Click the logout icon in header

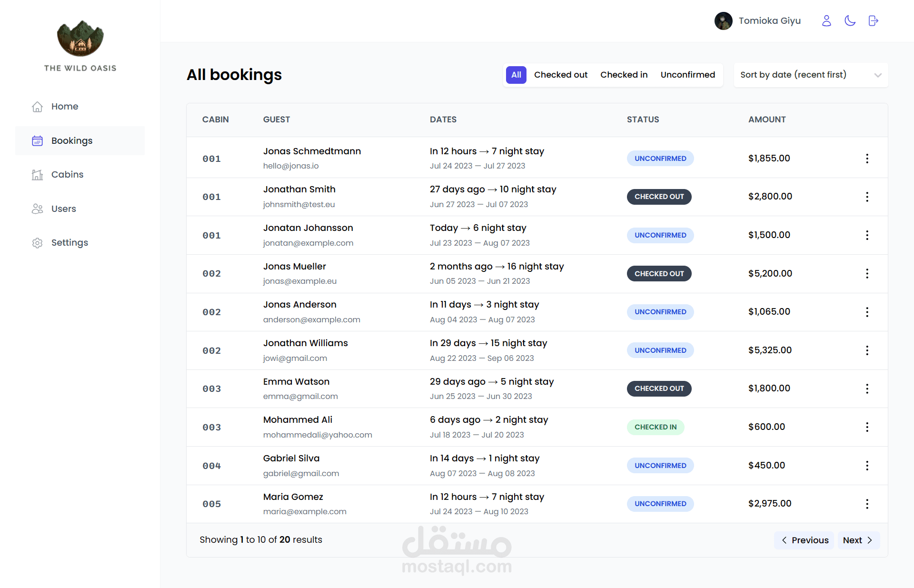[x=873, y=21]
